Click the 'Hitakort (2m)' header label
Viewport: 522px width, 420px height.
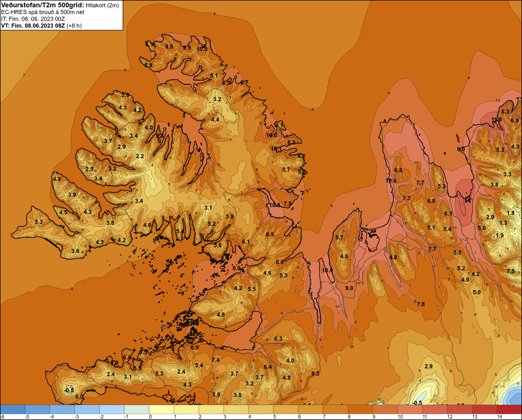[x=102, y=5]
